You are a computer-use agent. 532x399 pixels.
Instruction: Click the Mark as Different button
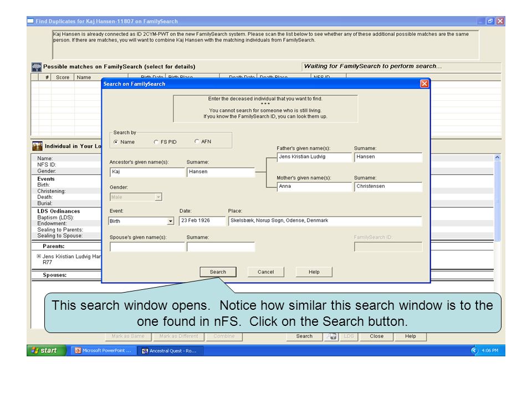(179, 336)
